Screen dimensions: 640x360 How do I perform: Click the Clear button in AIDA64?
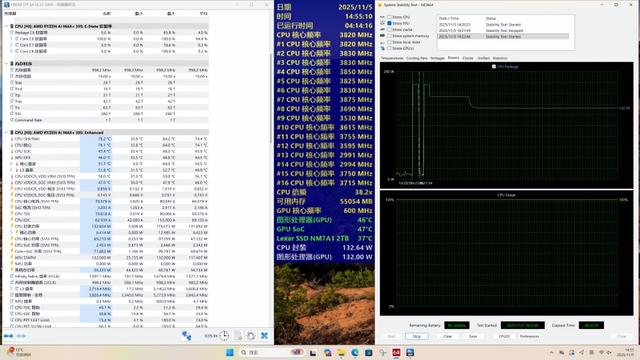(x=448, y=336)
